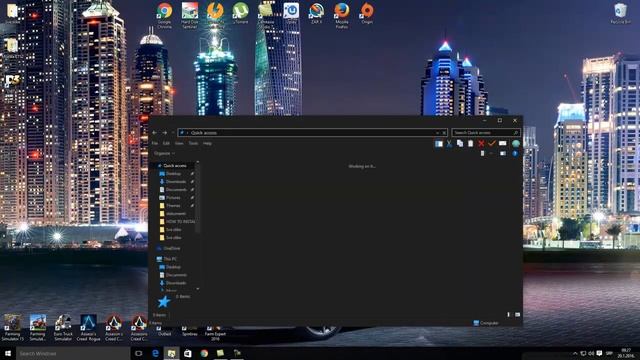Click the volume icon in system tray
640x360 pixels.
591,353
